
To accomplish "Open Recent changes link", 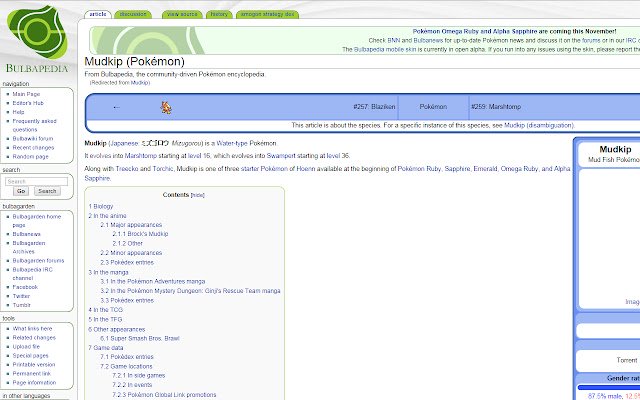I will tap(33, 148).
